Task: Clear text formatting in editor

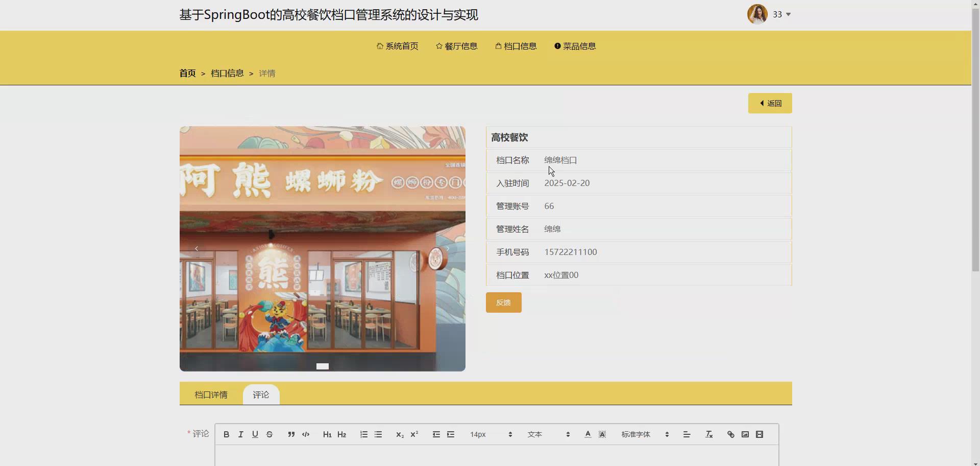Action: [x=708, y=434]
